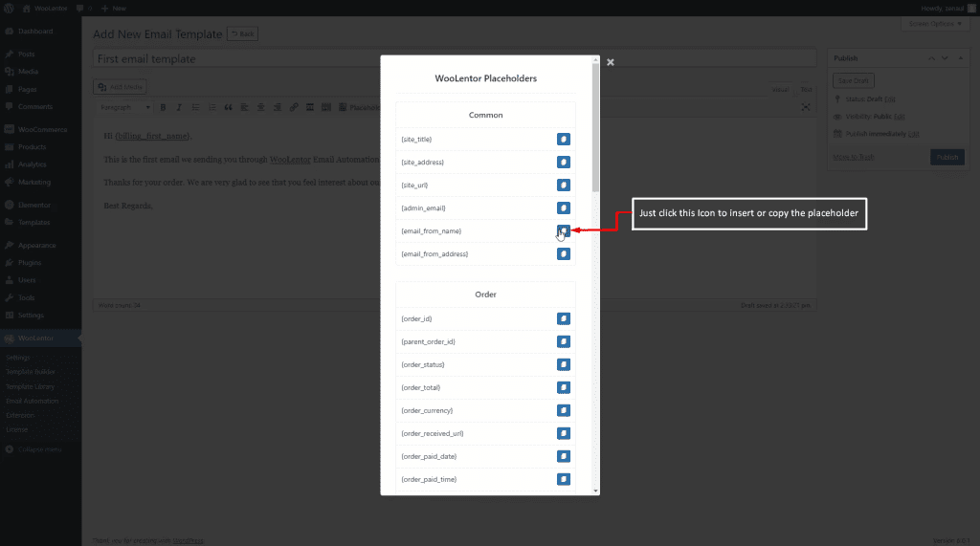Copy the {admin_email} placeholder
This screenshot has height=546, width=980.
(564, 207)
